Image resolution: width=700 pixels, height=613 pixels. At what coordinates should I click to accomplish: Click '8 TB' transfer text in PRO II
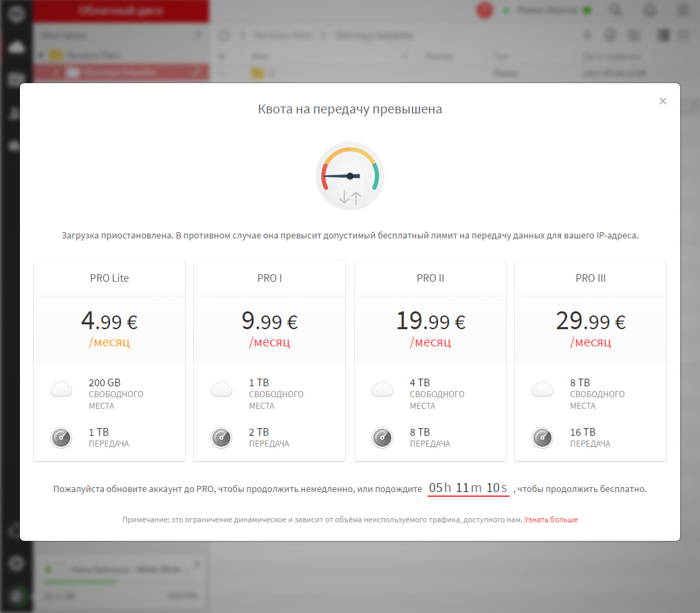419,432
